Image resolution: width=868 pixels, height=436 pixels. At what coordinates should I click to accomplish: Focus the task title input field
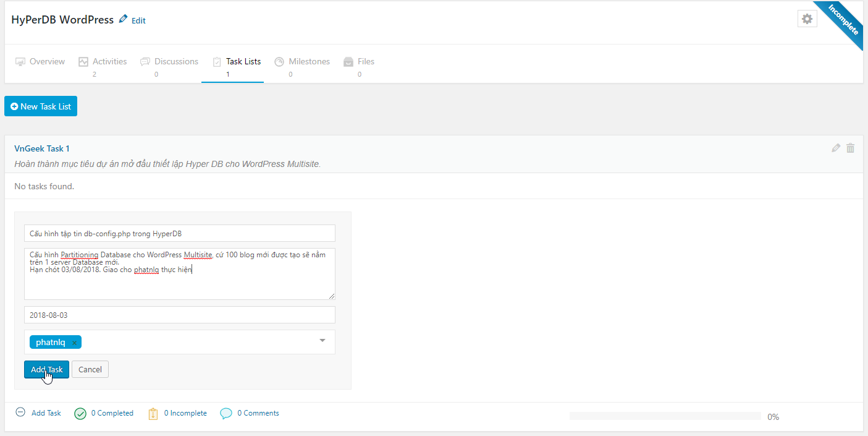pos(180,233)
